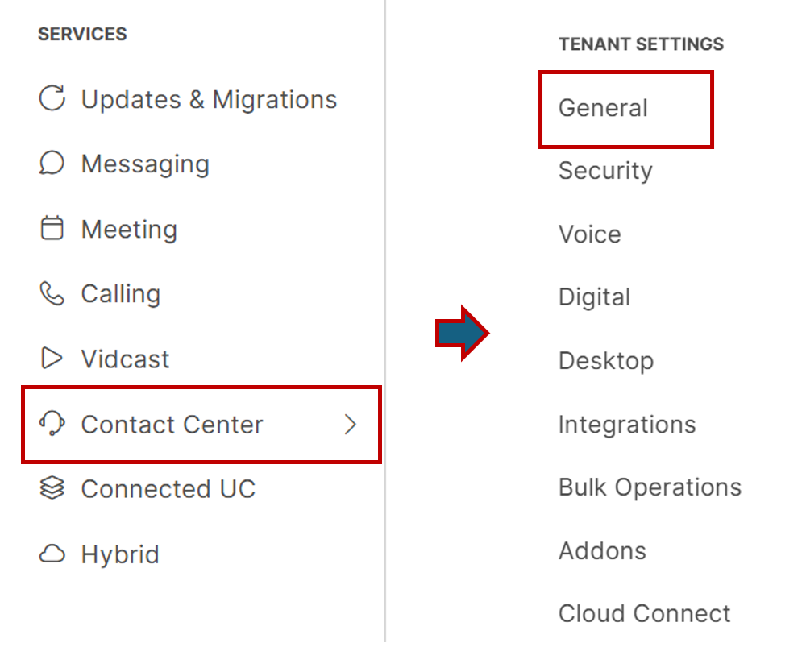
Task: Click the Meeting calendar icon
Action: point(52,229)
